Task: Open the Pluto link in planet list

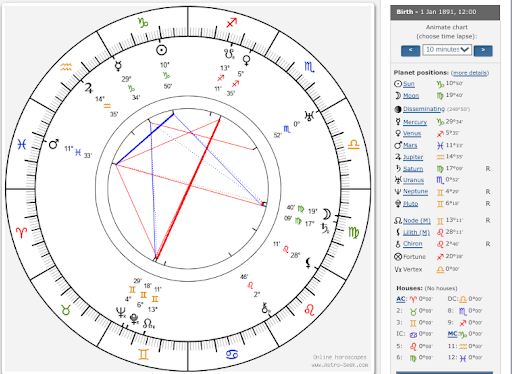Action: [410, 203]
